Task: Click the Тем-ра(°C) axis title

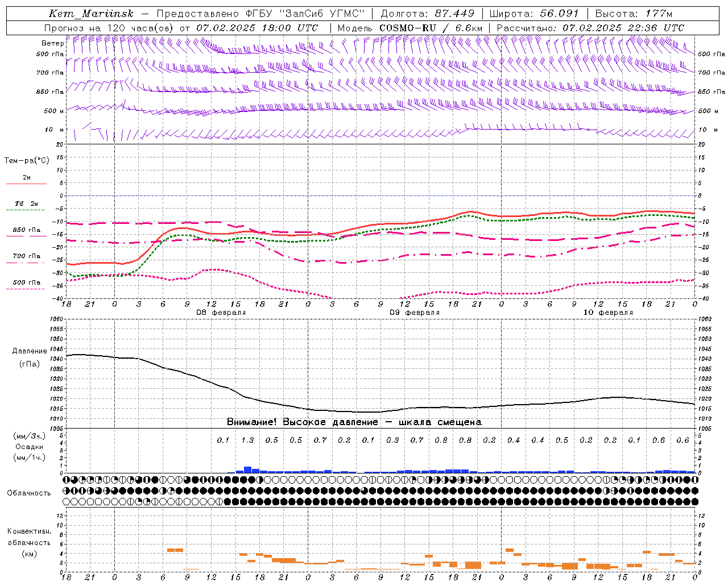Action: [x=27, y=161]
